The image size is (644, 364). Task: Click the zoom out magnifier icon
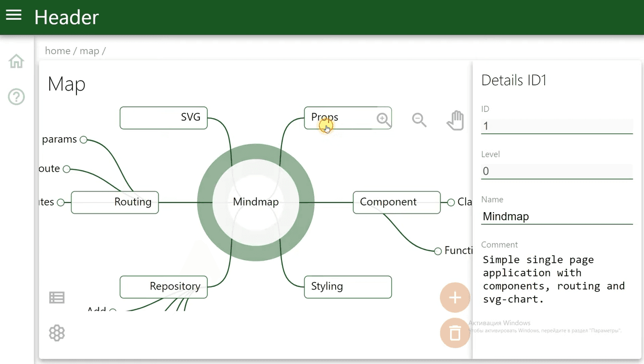coord(419,119)
